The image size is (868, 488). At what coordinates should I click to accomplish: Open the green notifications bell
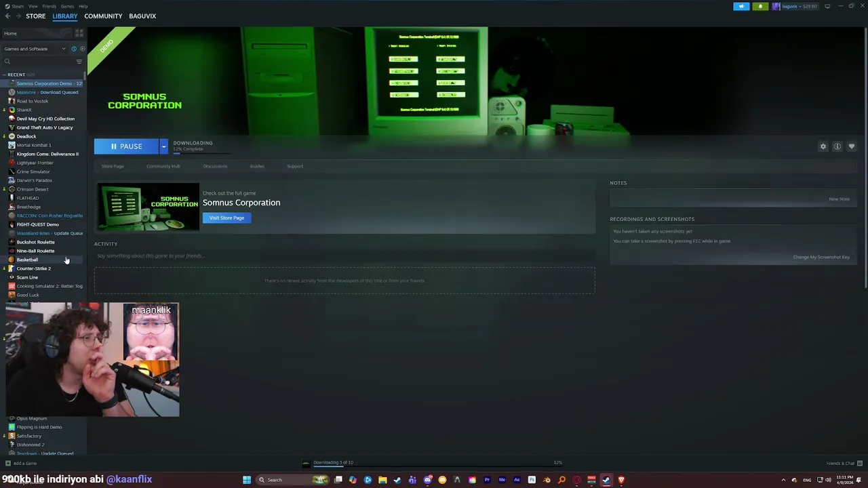click(760, 6)
